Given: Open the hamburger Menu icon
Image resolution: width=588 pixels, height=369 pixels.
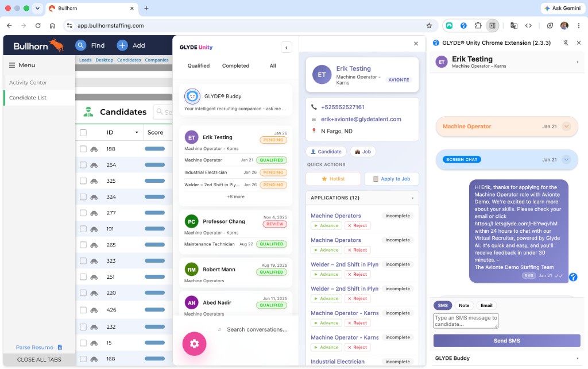Looking at the screenshot, I should (12, 66).
